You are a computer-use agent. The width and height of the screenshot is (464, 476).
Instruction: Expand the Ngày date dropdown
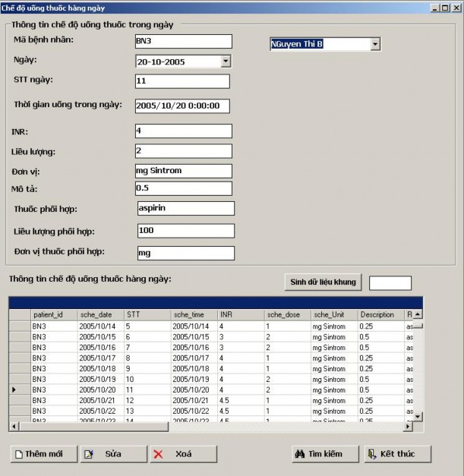(225, 61)
